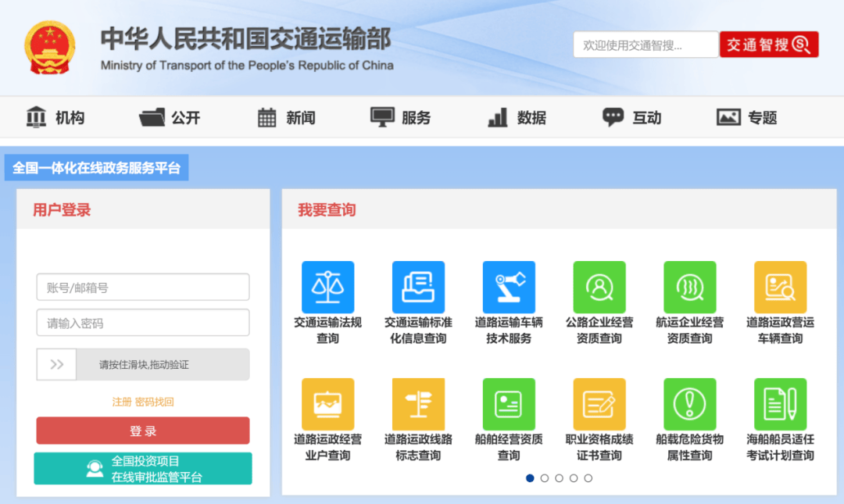Click the 数据 bar chart icon
Screen dimensions: 844x504
click(x=497, y=117)
